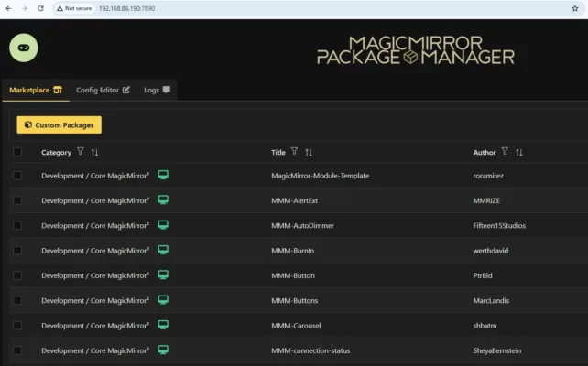Check the MMM-AutoDimmer row checkbox
This screenshot has width=588, height=366.
(x=17, y=225)
